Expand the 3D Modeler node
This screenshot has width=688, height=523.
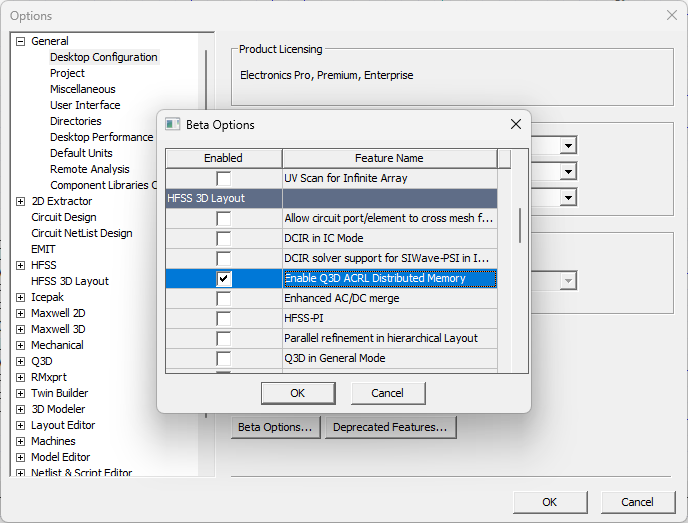pos(20,409)
